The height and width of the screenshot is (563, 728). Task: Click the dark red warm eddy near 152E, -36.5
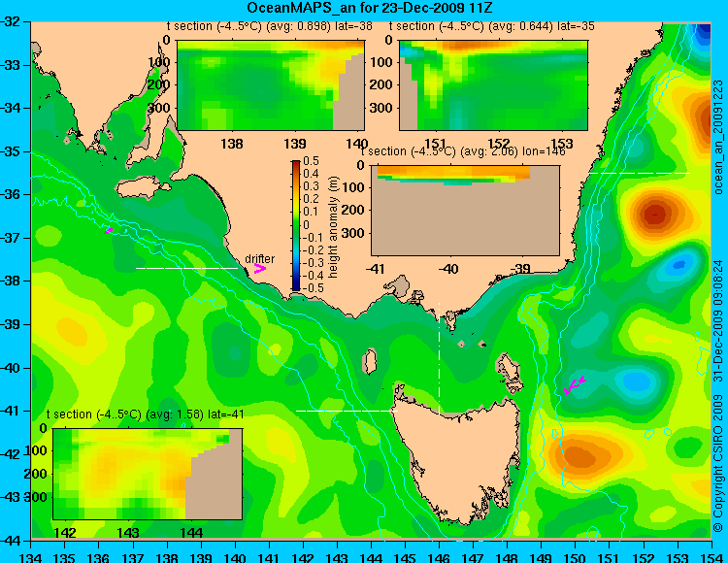(x=654, y=214)
